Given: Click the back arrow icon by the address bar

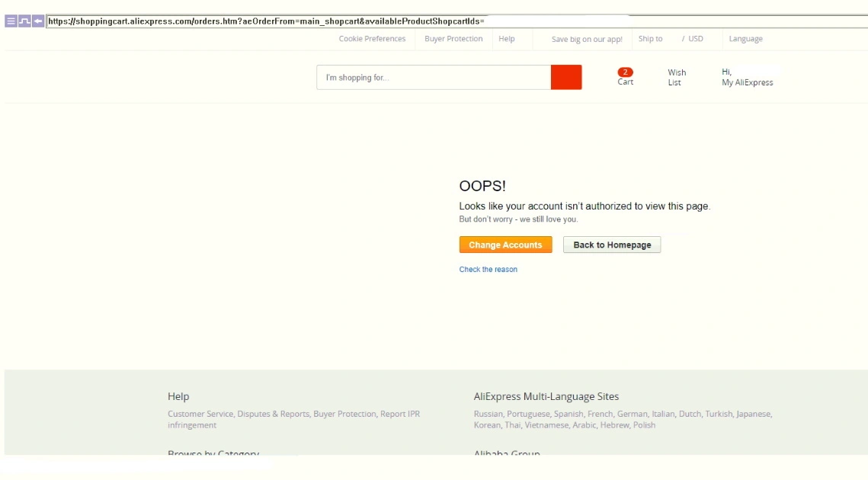Looking at the screenshot, I should [x=38, y=21].
